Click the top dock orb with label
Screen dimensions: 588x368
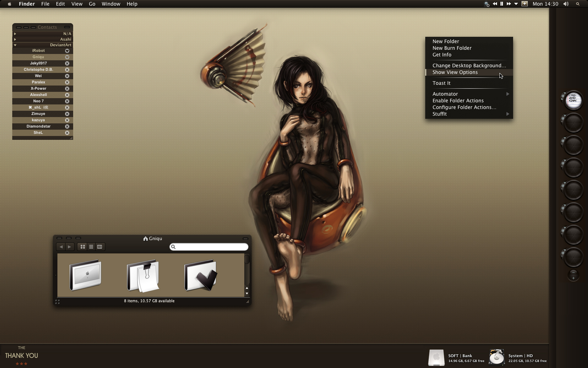[x=573, y=100]
